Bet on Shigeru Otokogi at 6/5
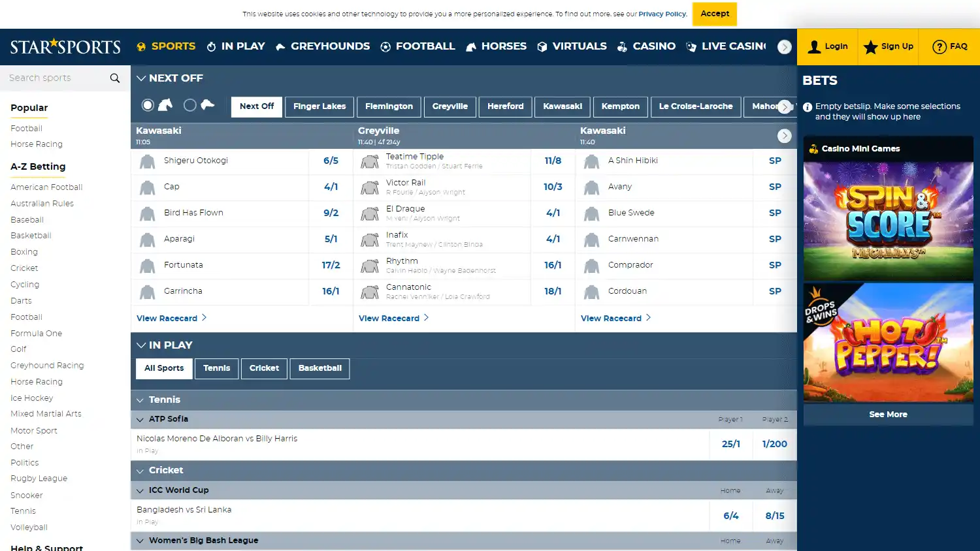 point(331,161)
